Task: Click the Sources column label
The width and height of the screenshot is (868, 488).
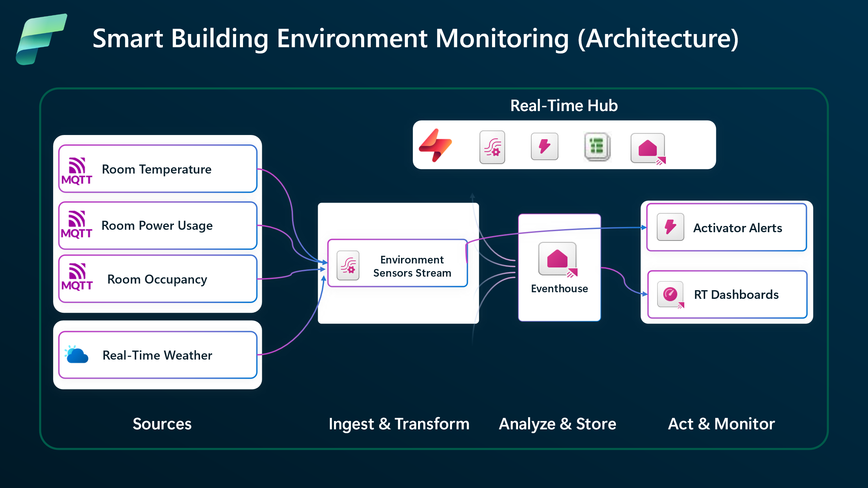Action: [162, 424]
